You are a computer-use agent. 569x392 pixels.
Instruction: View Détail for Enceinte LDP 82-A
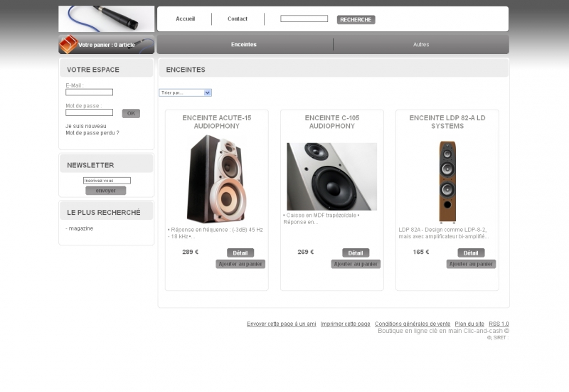tap(471, 253)
